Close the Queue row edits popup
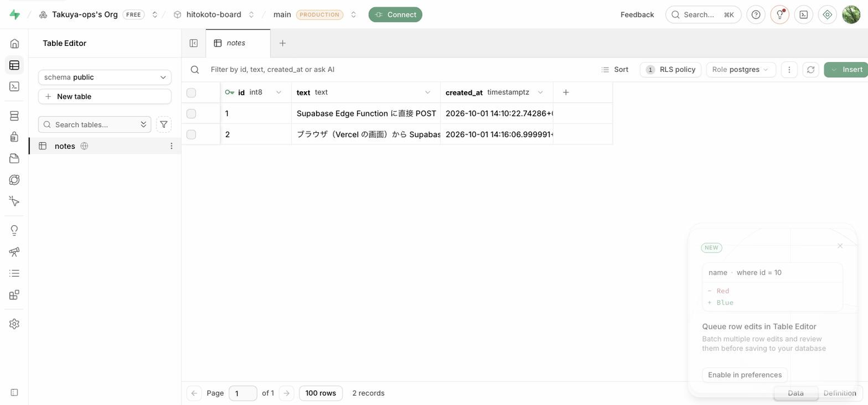 (x=840, y=246)
